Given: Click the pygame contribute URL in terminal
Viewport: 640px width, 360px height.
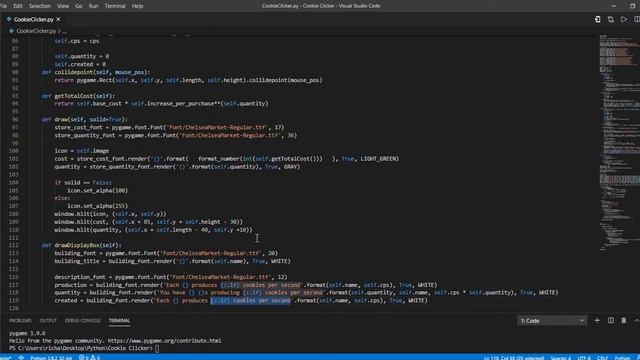Looking at the screenshot, I should click(x=164, y=340).
